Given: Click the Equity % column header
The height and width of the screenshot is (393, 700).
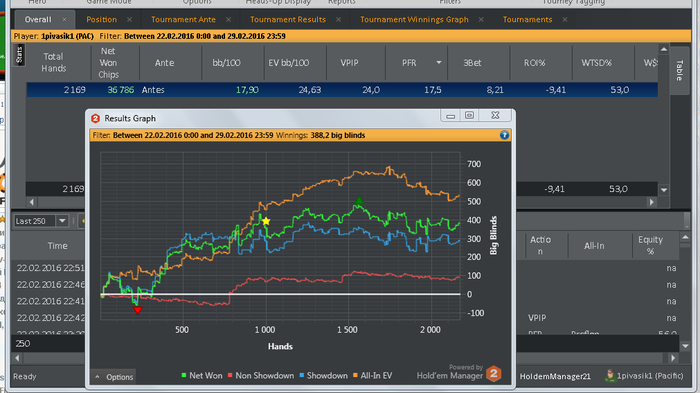Looking at the screenshot, I should (x=650, y=246).
